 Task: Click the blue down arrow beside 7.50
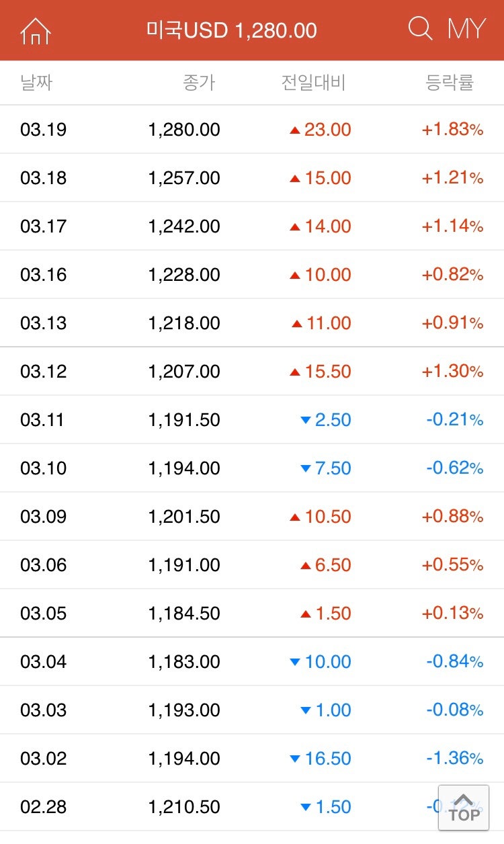click(x=306, y=469)
